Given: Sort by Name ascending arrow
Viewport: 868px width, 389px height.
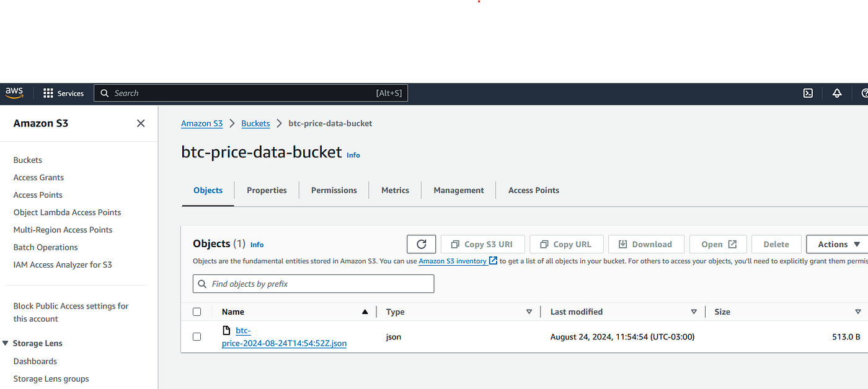Looking at the screenshot, I should (365, 312).
